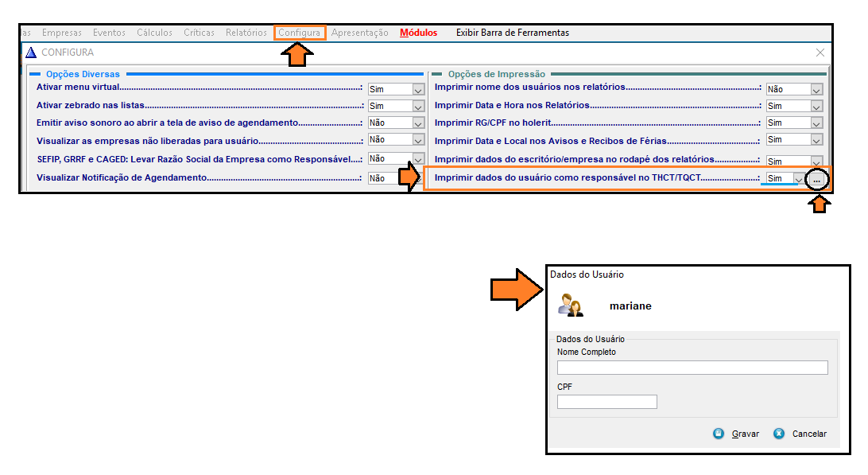
Task: Click the CONFIGURA window triangle icon
Action: point(31,53)
